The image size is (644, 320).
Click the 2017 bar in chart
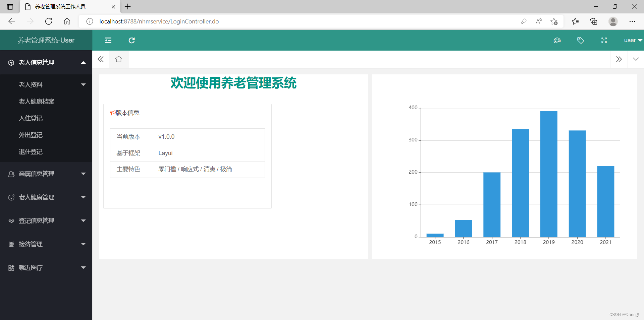click(492, 205)
